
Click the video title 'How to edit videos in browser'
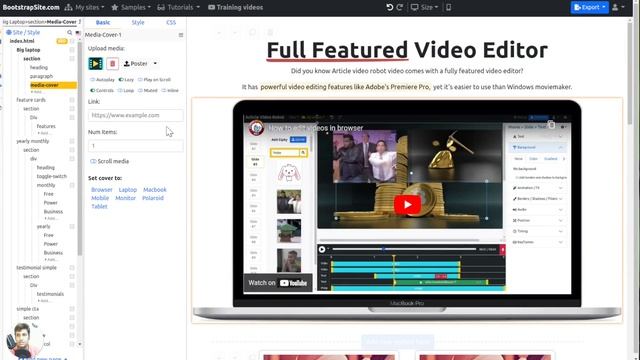[316, 128]
